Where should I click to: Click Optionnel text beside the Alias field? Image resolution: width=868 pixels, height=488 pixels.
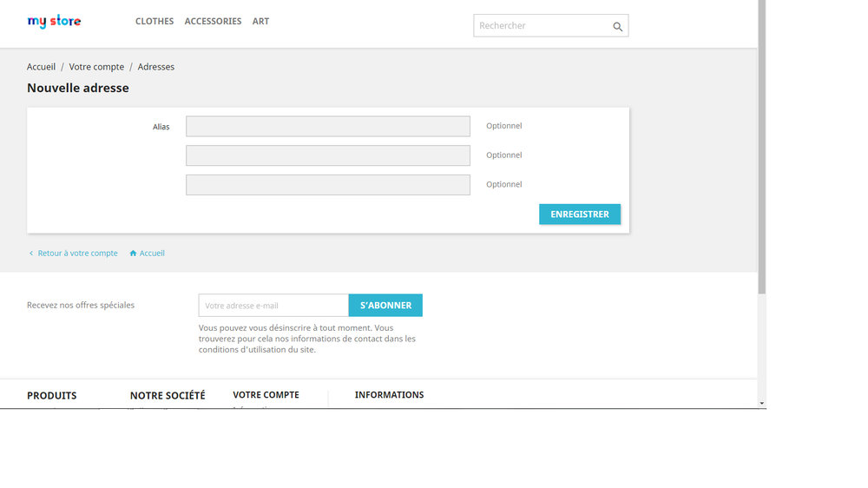(x=503, y=126)
